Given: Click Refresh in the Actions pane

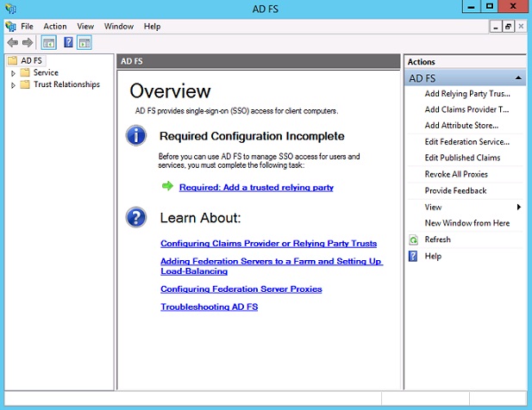Looking at the screenshot, I should 437,239.
